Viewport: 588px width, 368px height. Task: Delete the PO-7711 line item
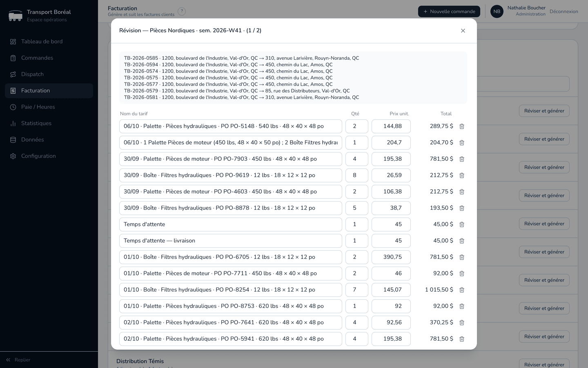462,274
